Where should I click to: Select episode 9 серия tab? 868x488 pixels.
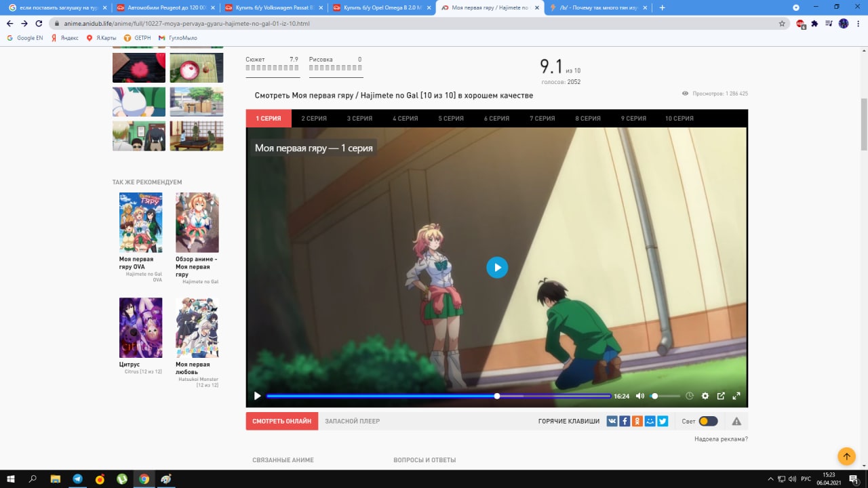click(633, 119)
